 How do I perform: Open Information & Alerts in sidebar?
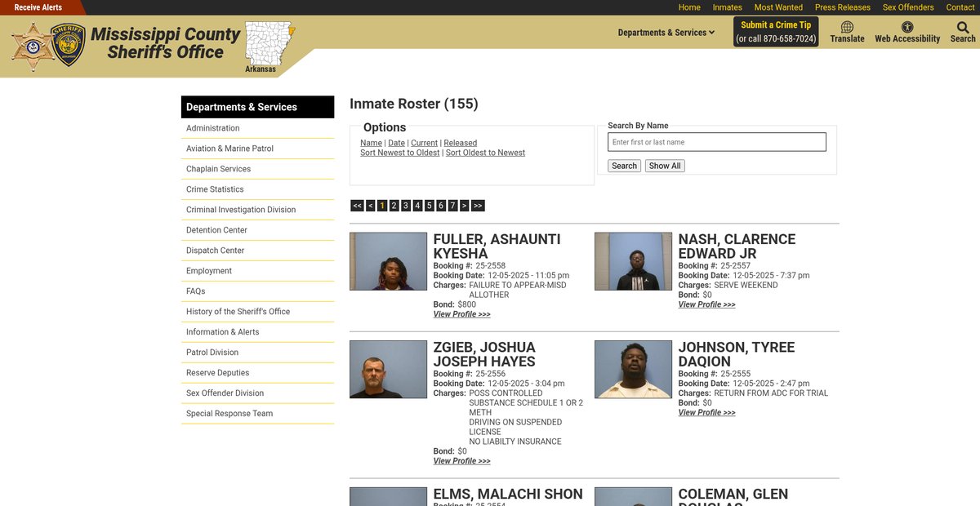(257, 332)
